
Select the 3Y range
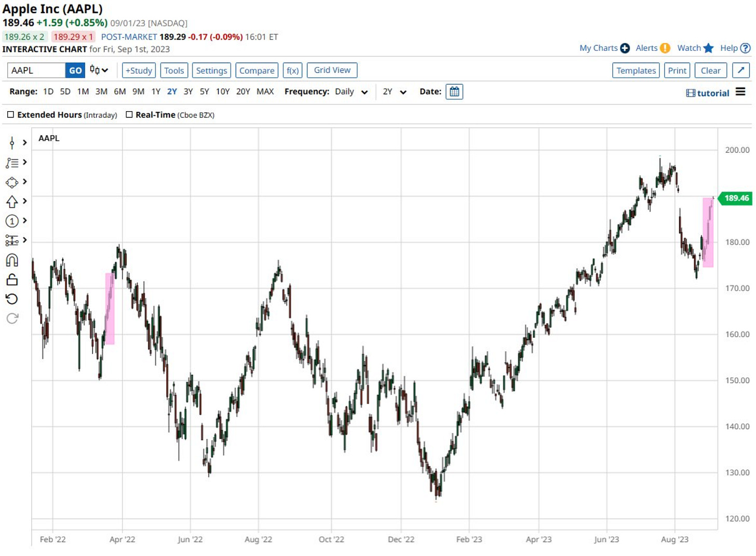click(188, 91)
